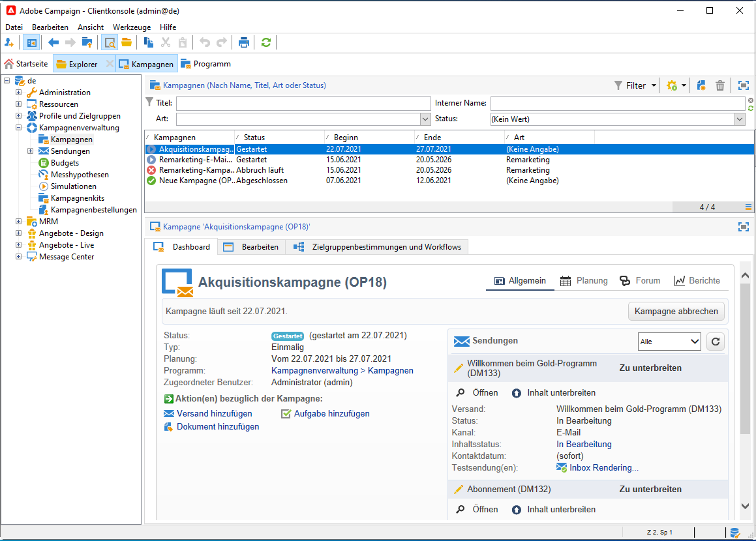Select the Neue Kampagne (OP.. row
This screenshot has height=541, width=756.
pyautogui.click(x=449, y=181)
